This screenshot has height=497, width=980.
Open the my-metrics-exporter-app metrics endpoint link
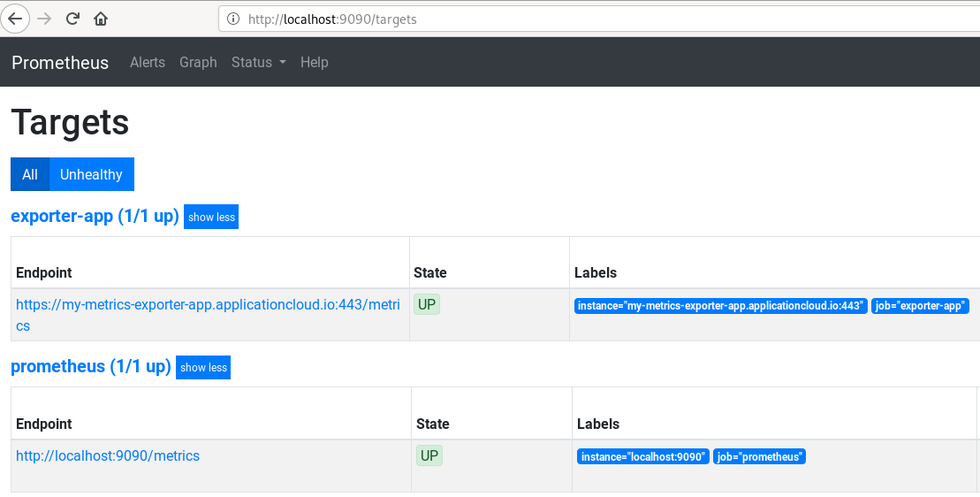(208, 315)
